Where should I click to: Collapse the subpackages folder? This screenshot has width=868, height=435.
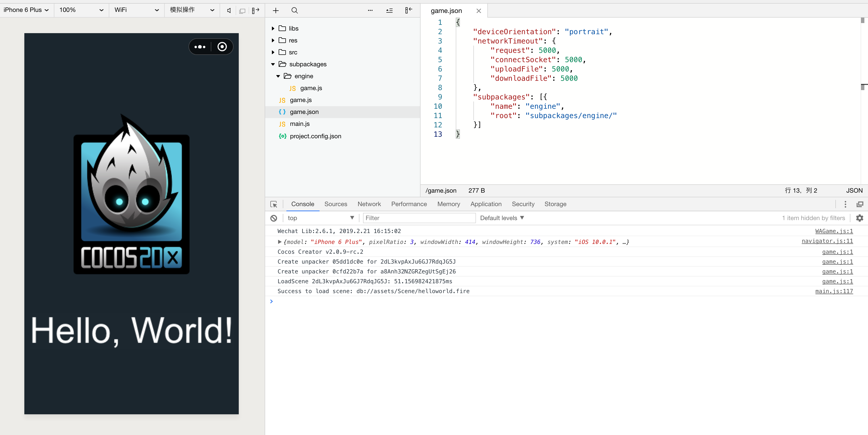[x=273, y=64]
